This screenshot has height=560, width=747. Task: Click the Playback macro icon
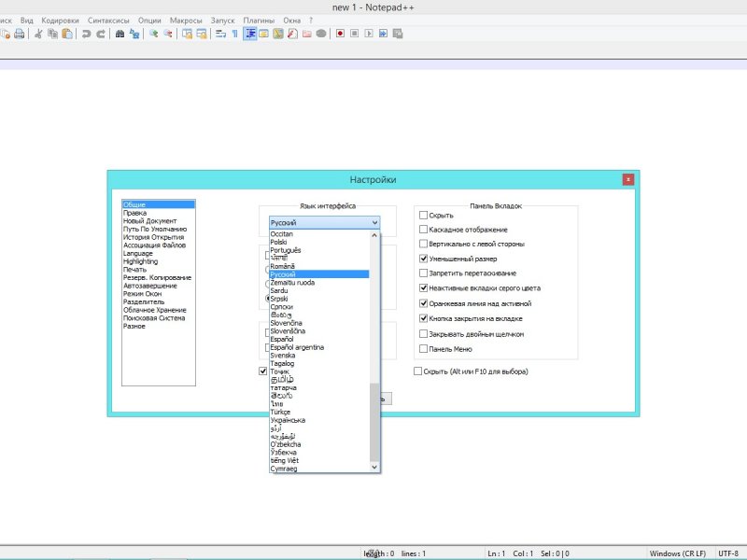[369, 34]
